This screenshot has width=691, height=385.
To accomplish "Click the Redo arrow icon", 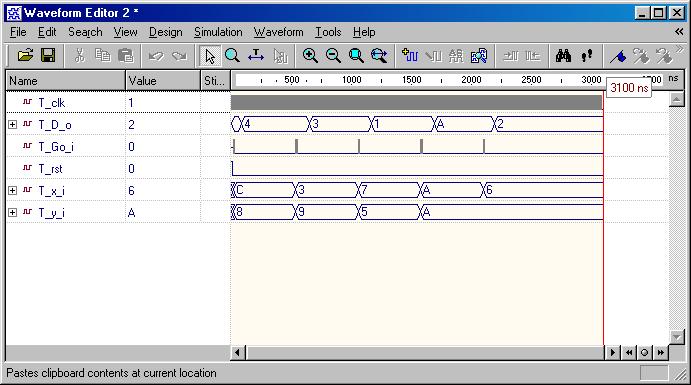I will pyautogui.click(x=179, y=56).
